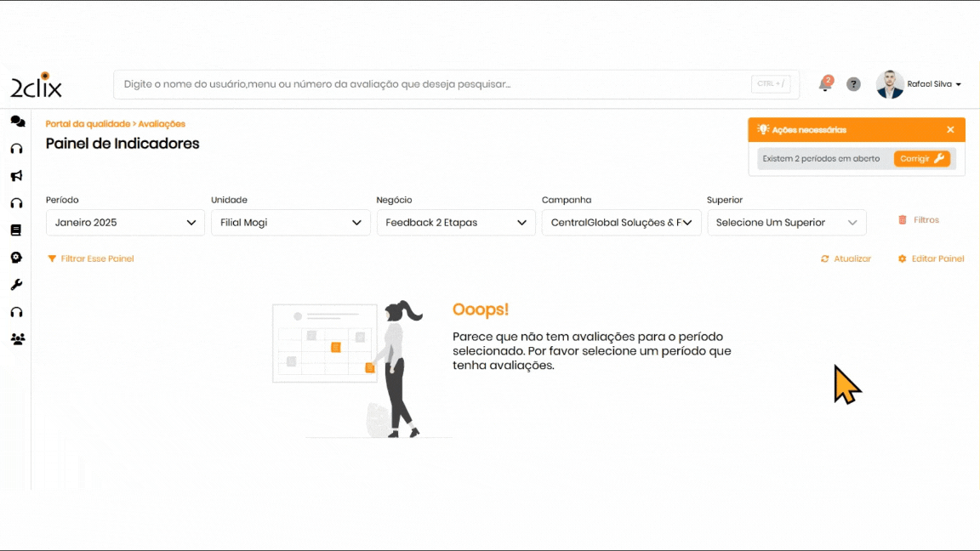Viewport: 980px width, 551px height.
Task: Open the book icon in the sidebar
Action: pos(16,230)
